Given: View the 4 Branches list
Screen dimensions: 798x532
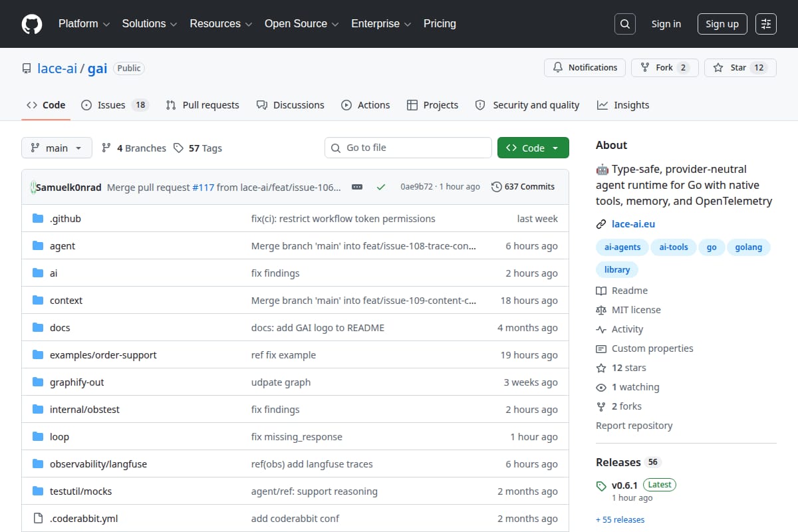Looking at the screenshot, I should 134,148.
